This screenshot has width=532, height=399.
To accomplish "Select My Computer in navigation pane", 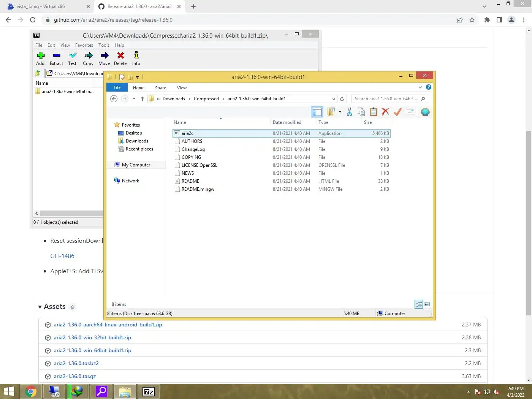I will 136,165.
